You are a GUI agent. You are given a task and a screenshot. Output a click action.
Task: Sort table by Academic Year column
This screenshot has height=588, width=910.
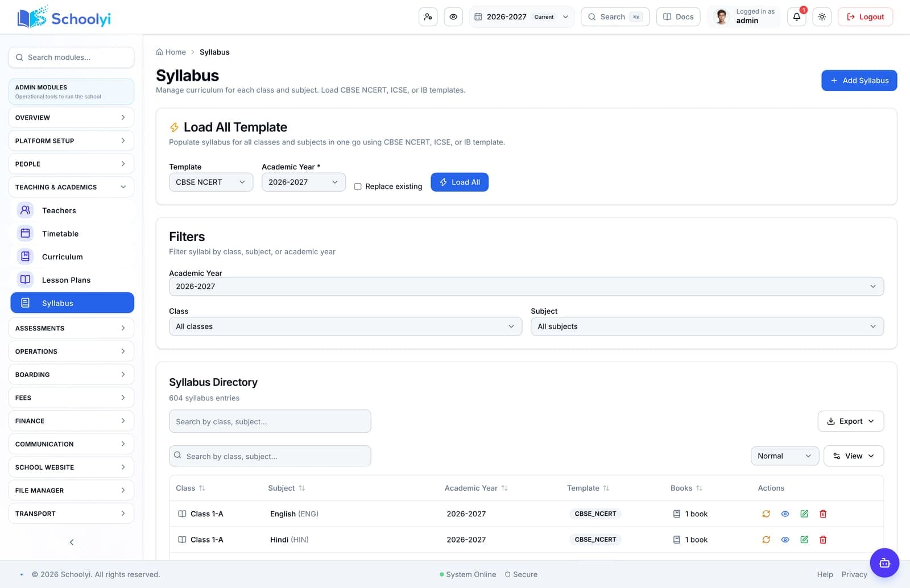(476, 488)
